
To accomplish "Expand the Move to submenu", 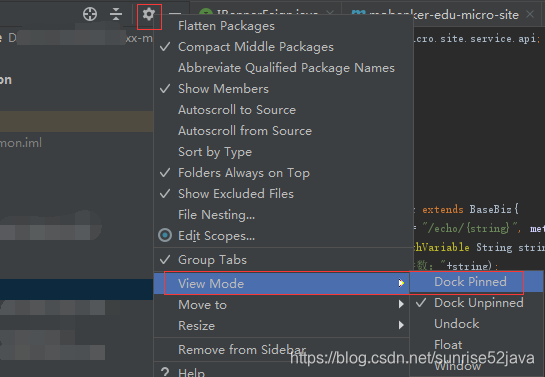I will tap(282, 305).
